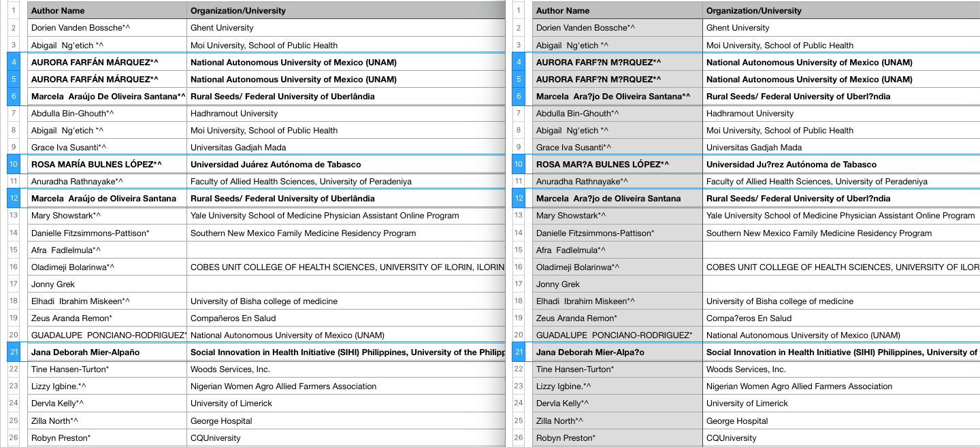The height and width of the screenshot is (447, 980).
Task: Select the 'Jana Deborah Mier-Alpaño' author cell
Action: pyautogui.click(x=85, y=352)
